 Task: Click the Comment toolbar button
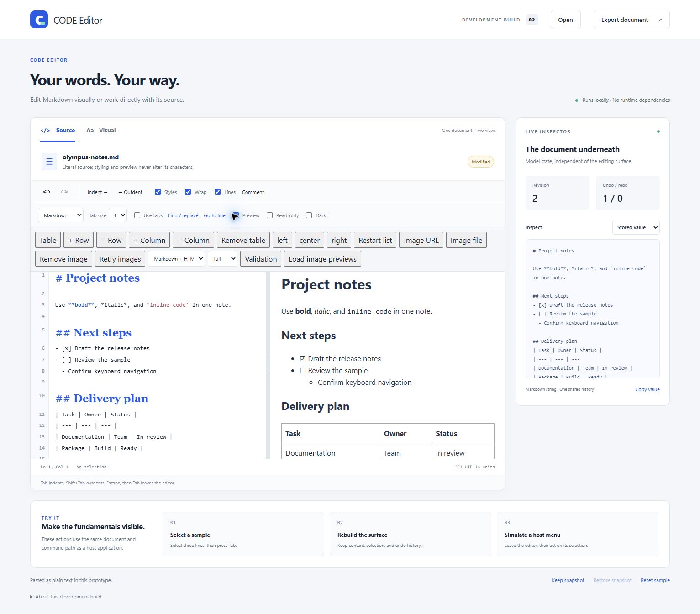253,192
